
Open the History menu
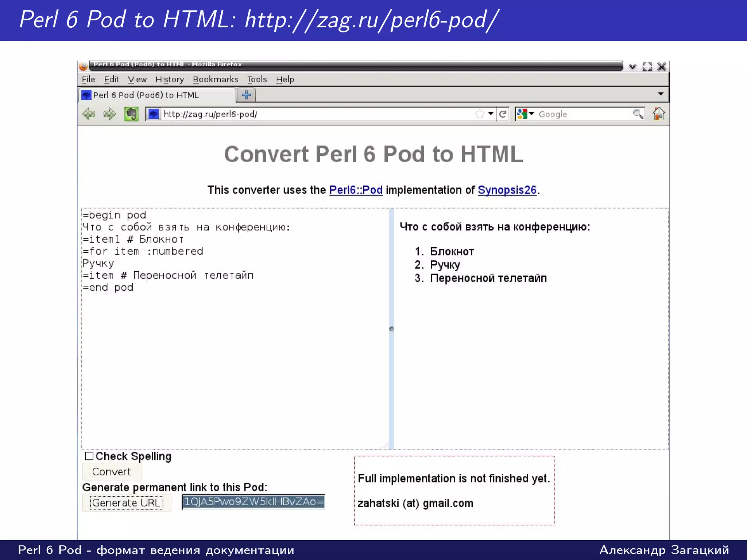pos(170,79)
